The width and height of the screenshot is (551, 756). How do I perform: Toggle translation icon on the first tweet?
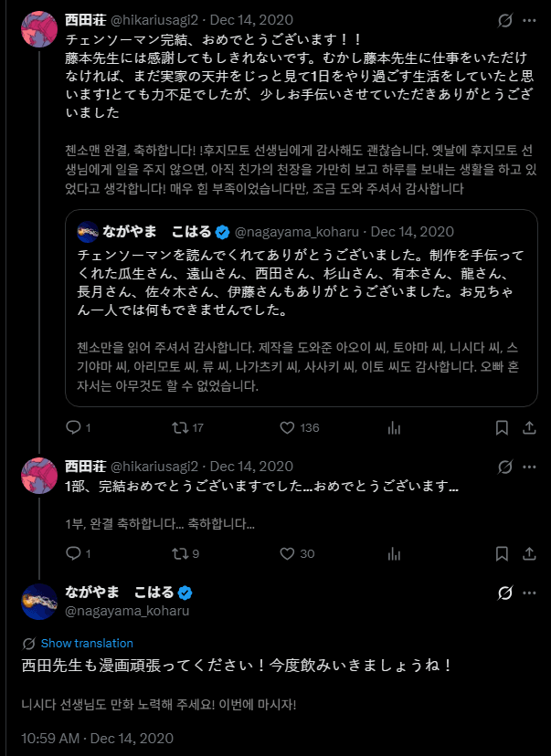tap(504, 20)
